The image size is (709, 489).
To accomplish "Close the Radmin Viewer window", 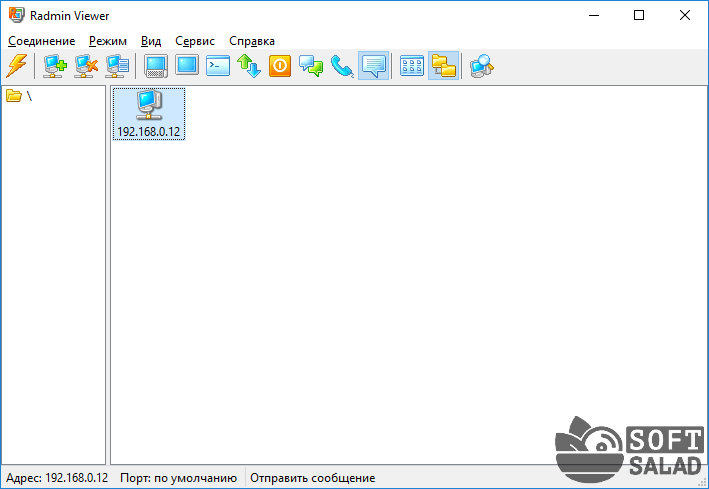I will (x=685, y=15).
